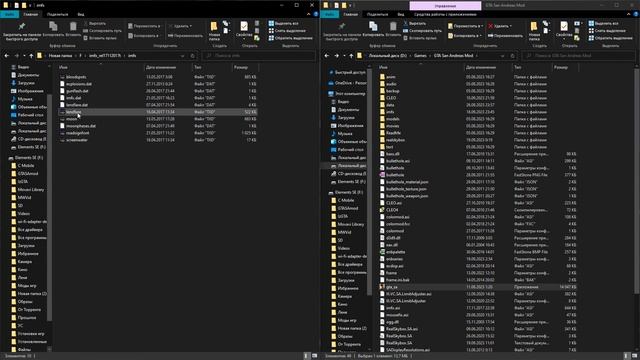Click search field in GTA San Andreas Mod window
The height and width of the screenshot is (360, 640).
click(x=579, y=56)
